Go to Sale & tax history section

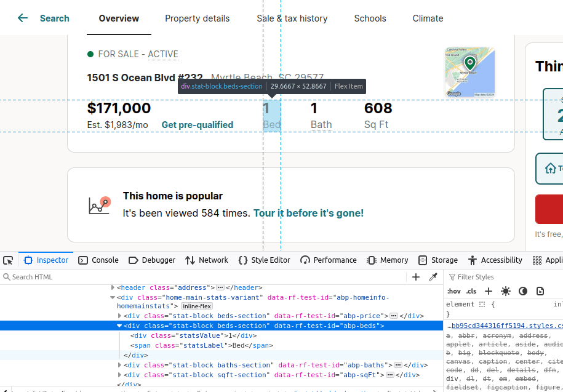(x=292, y=18)
